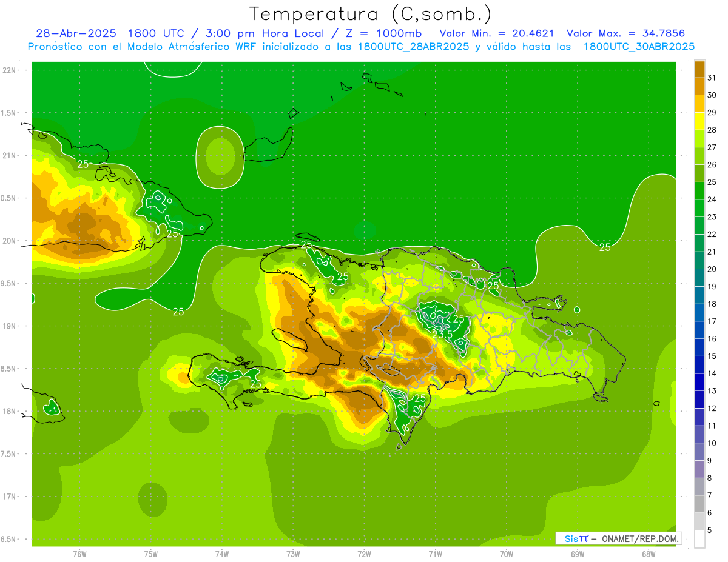Click the '21N' latitude axis label
Screen dimensions: 728x562
[9, 156]
